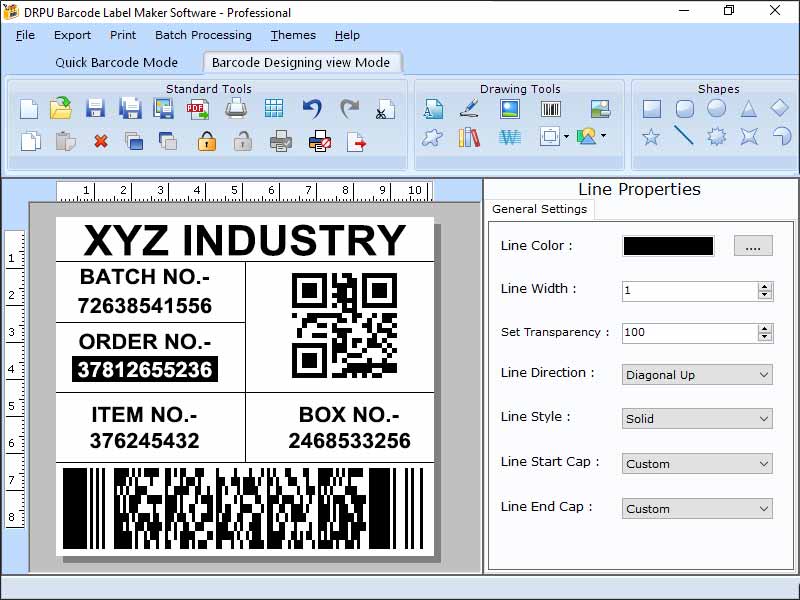This screenshot has width=800, height=600.
Task: Click the black Line Color swatch
Action: (x=668, y=246)
